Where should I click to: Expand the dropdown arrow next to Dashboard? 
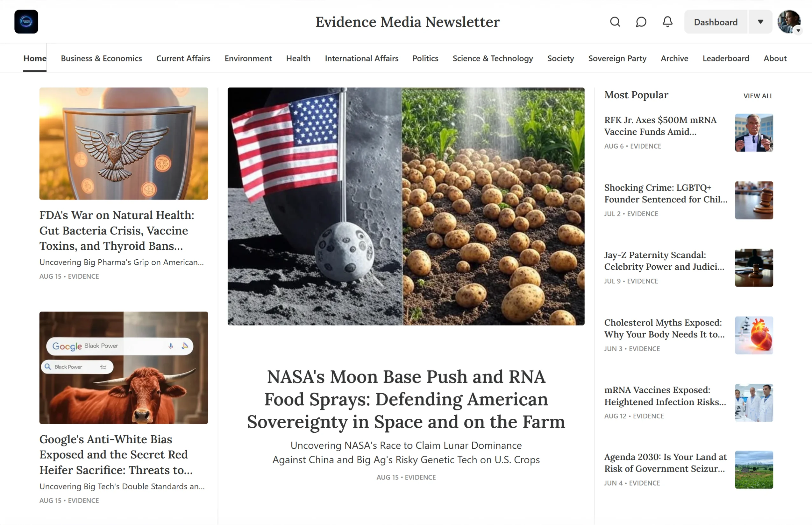click(x=760, y=22)
